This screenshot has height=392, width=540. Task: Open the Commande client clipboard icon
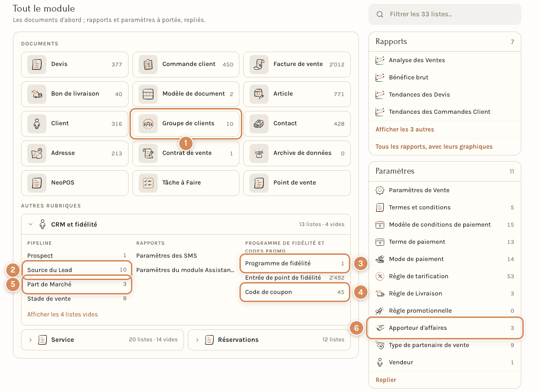click(148, 65)
